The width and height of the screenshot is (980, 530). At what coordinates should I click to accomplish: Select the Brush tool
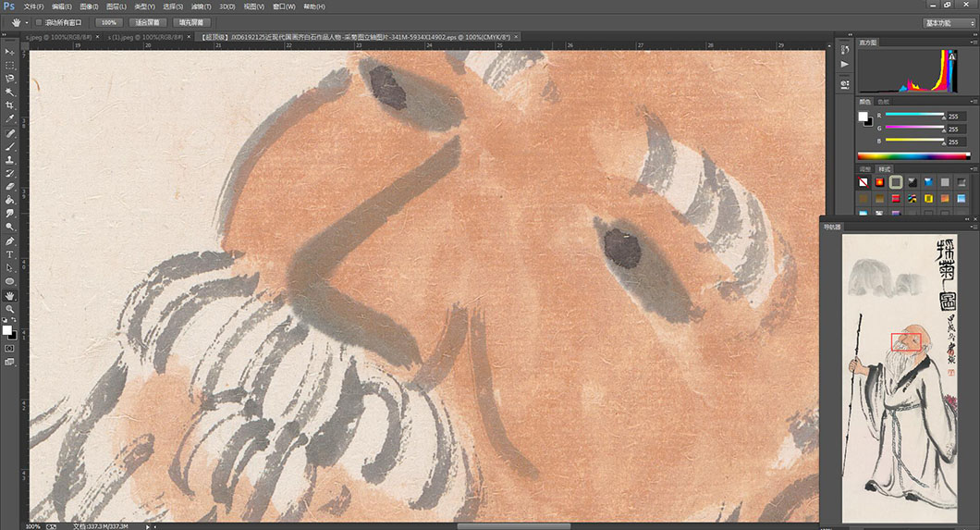9,147
